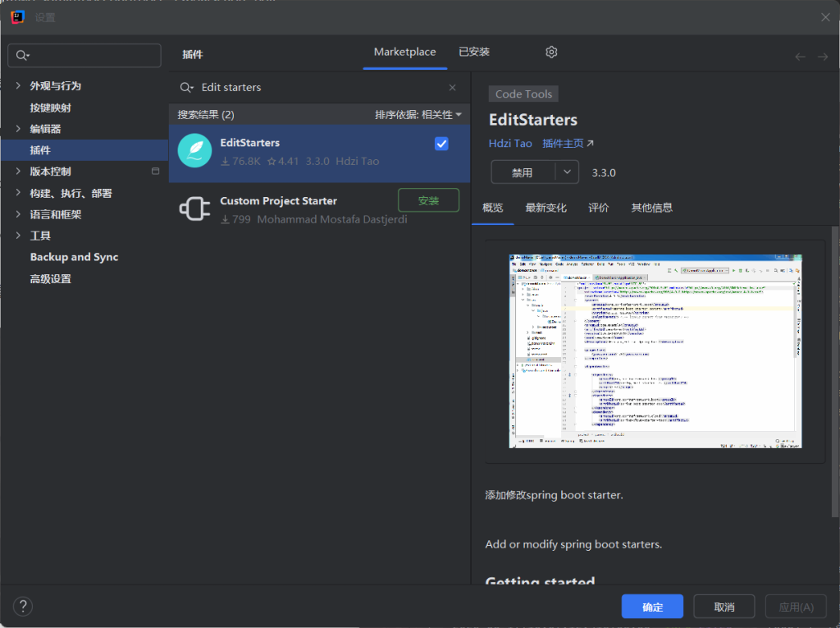
Task: Open the EditStarters screenshot thumbnail
Action: point(655,351)
